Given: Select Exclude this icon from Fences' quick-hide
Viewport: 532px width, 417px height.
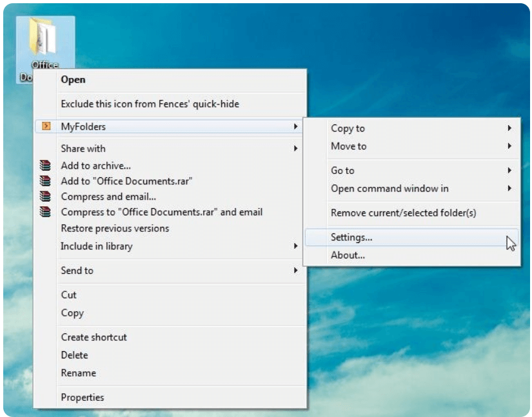Looking at the screenshot, I should pos(150,104).
